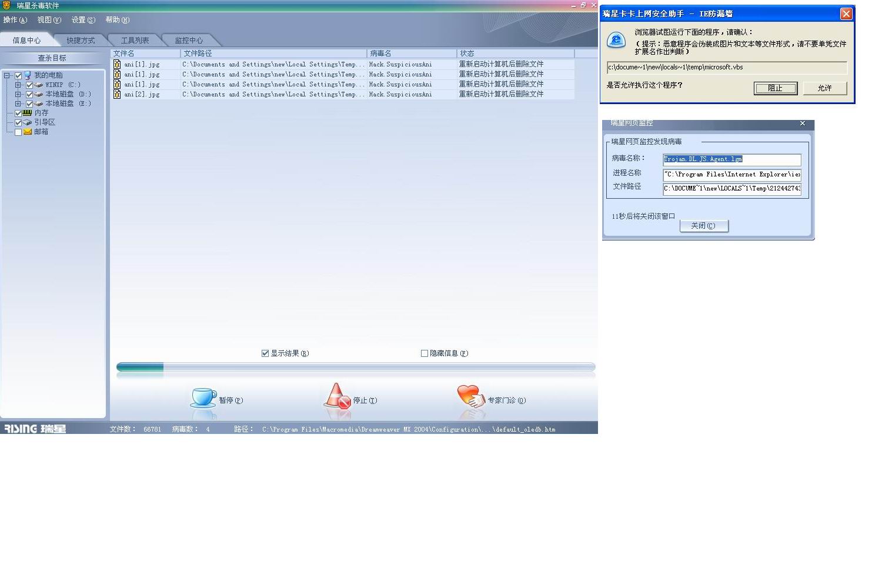Switch to the 监控中心 tab
882x588 pixels.
coord(189,41)
